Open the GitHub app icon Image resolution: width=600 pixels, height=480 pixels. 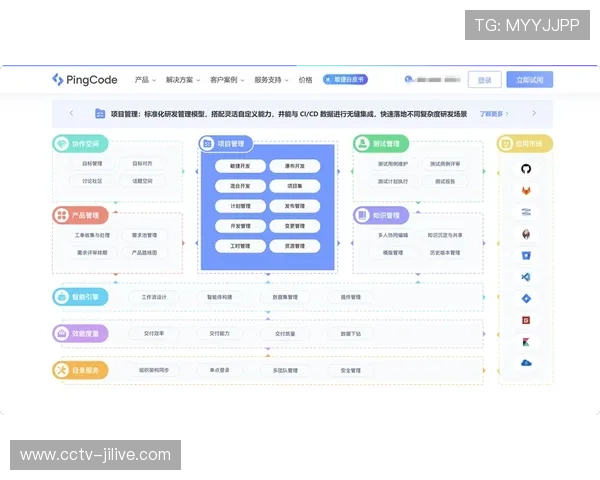(x=526, y=168)
